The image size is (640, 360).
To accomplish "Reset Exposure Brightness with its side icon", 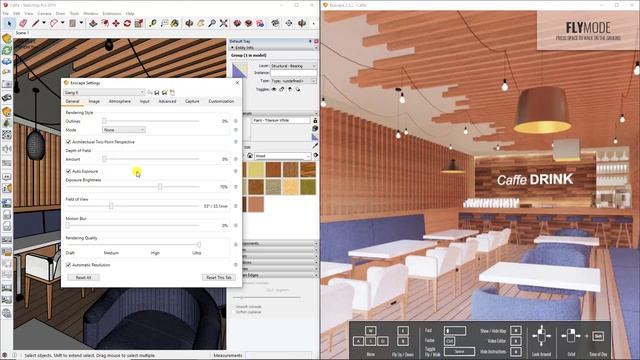I will (236, 187).
